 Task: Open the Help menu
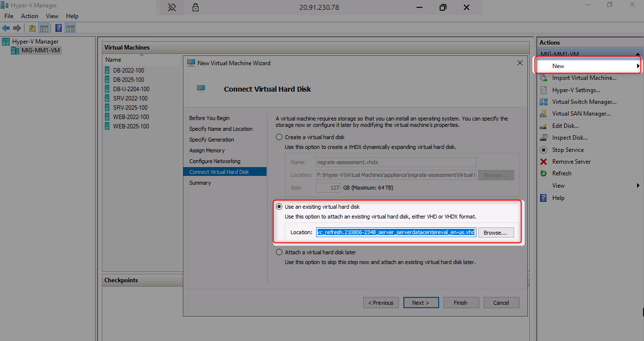[x=72, y=16]
